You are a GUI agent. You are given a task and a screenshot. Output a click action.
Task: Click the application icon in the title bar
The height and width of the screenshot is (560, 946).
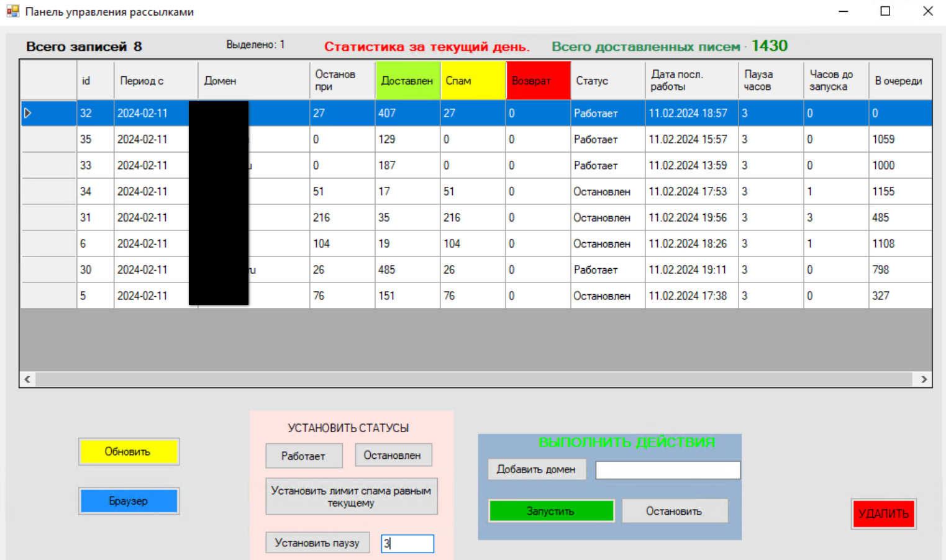point(12,11)
